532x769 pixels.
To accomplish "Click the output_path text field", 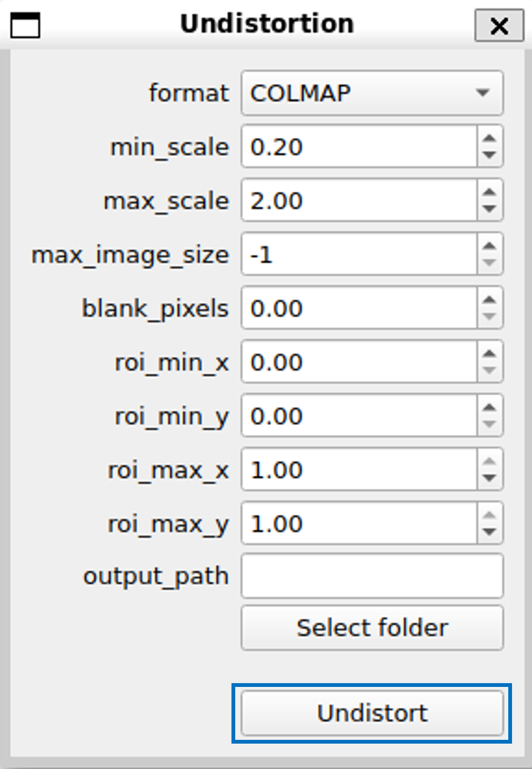I will [372, 576].
